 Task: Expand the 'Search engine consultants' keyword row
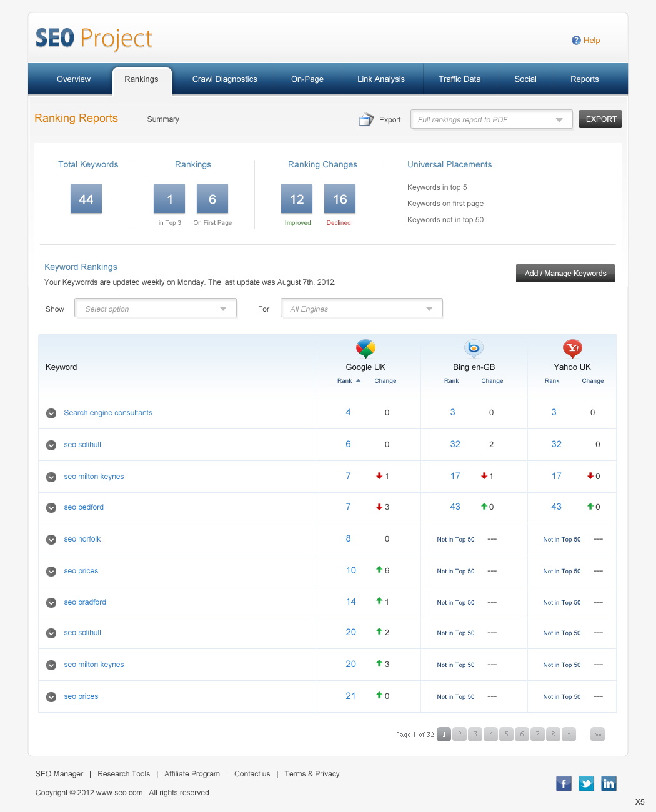51,413
